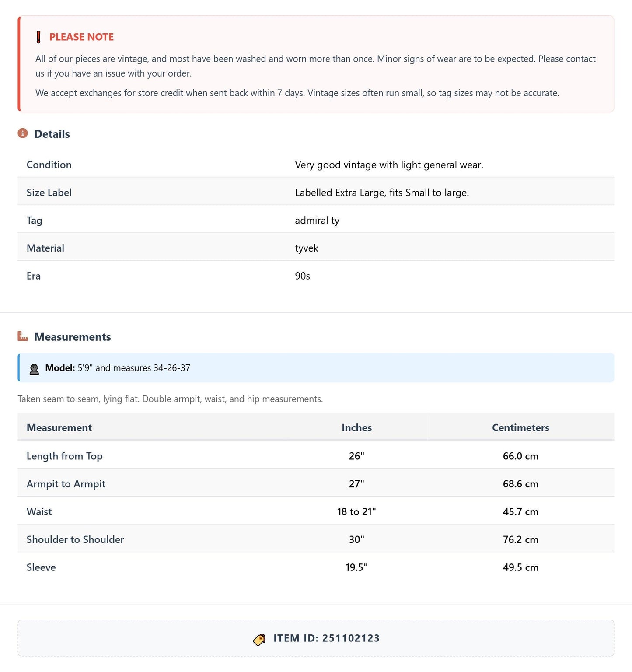Click the Inches column header
The height and width of the screenshot is (672, 632).
pyautogui.click(x=356, y=427)
